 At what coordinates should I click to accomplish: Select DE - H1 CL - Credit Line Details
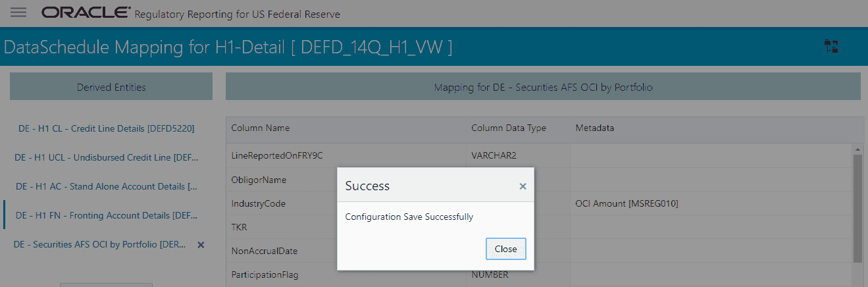click(x=107, y=128)
